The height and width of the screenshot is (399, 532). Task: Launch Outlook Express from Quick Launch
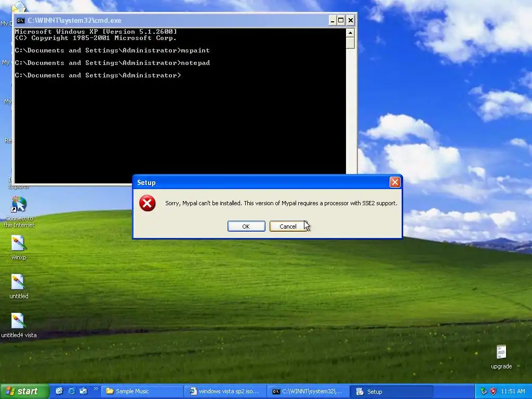[x=83, y=391]
